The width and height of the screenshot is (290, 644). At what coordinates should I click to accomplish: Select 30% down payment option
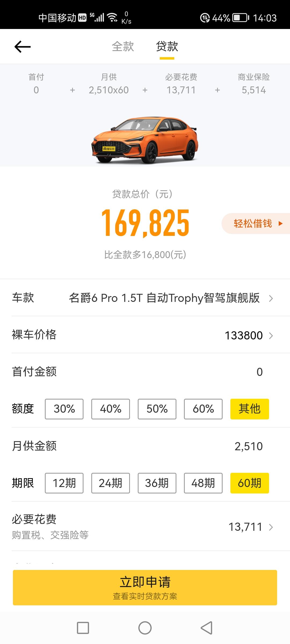click(x=64, y=409)
